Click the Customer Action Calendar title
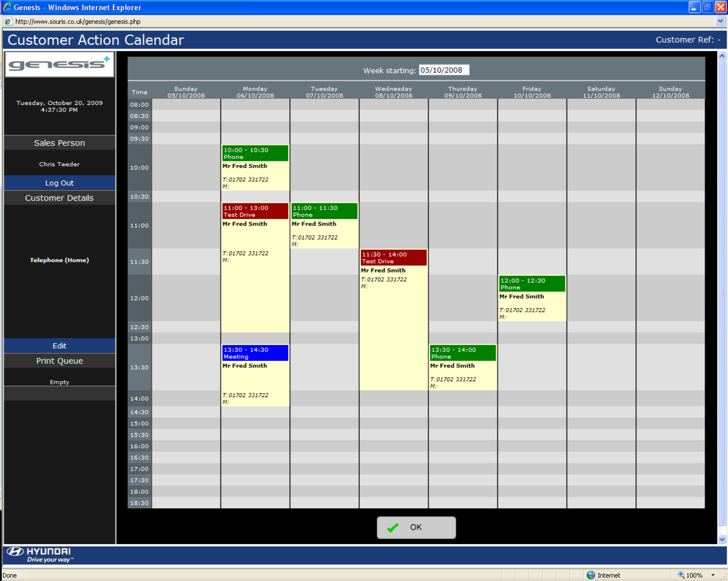Screen dimensions: 728x581 pos(96,41)
